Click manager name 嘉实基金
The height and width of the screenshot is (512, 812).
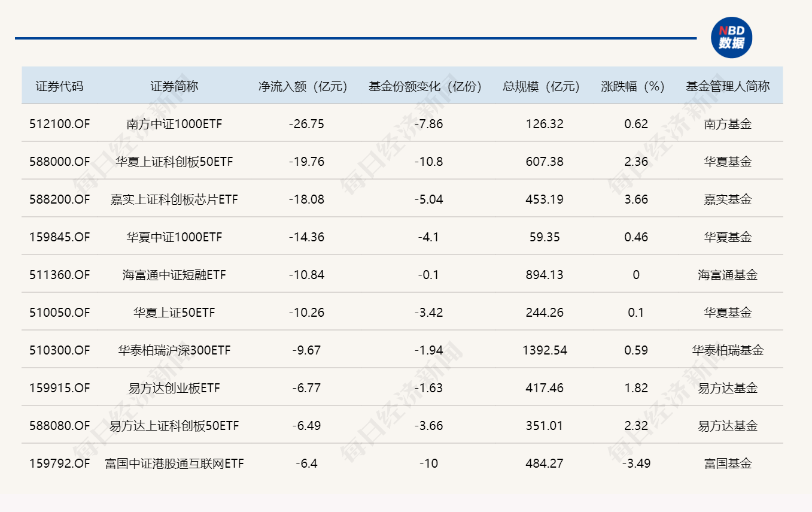pyautogui.click(x=728, y=199)
